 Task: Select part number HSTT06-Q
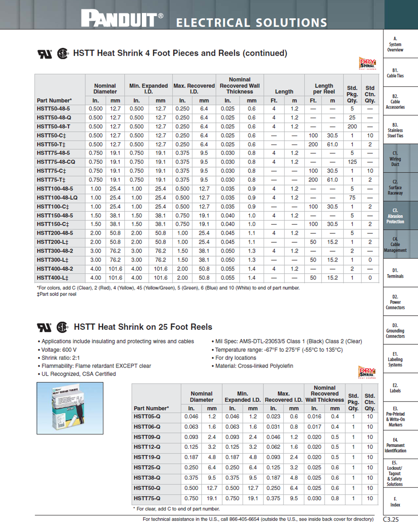pyautogui.click(x=147, y=427)
